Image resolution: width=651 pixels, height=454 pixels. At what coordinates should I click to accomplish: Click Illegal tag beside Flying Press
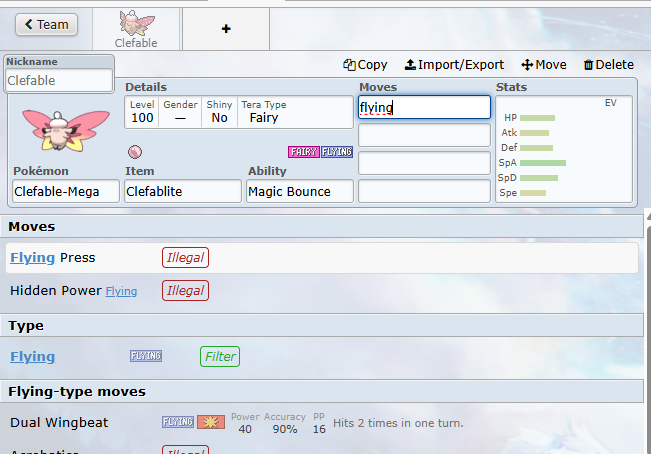click(185, 258)
